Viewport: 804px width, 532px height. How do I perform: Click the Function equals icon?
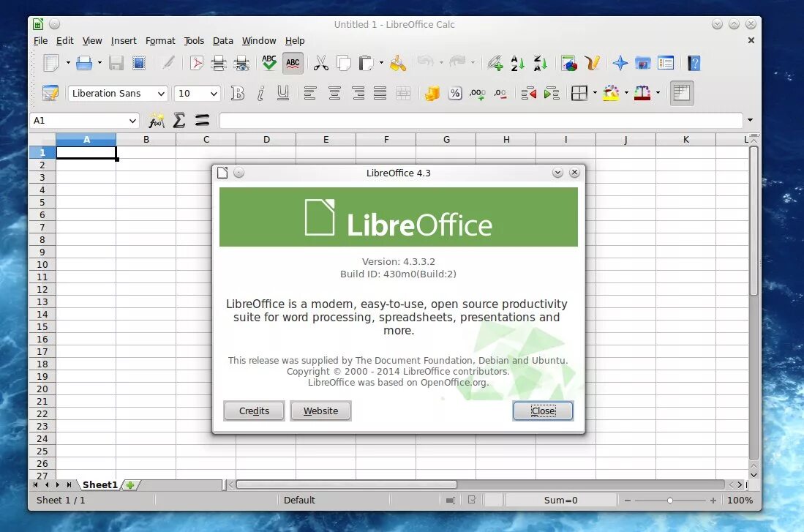coord(202,121)
